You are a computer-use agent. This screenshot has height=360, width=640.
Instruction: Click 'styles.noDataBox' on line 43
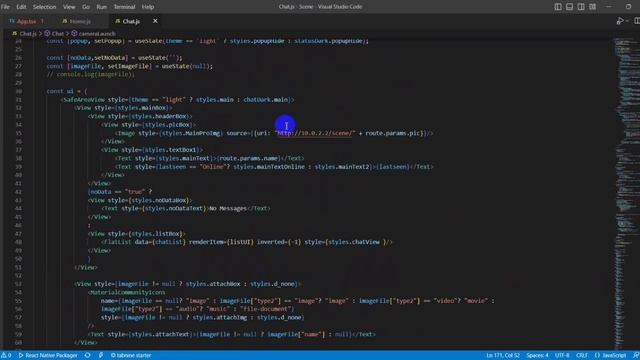pyautogui.click(x=160, y=200)
